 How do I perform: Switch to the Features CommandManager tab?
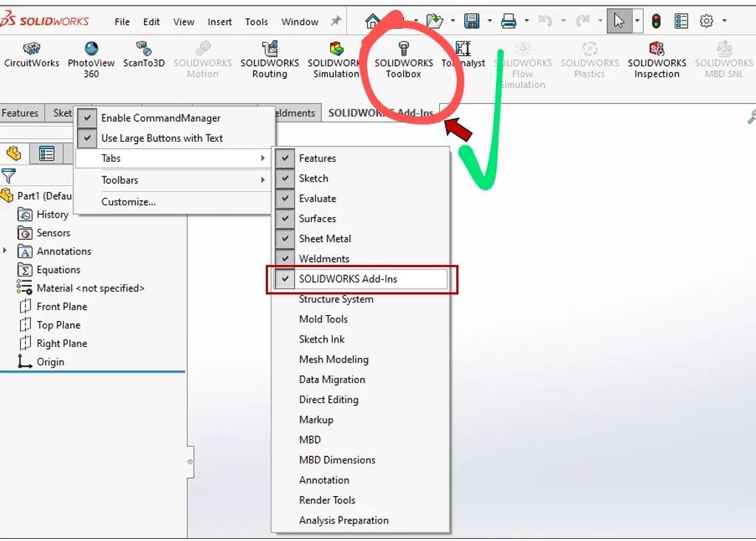click(20, 113)
